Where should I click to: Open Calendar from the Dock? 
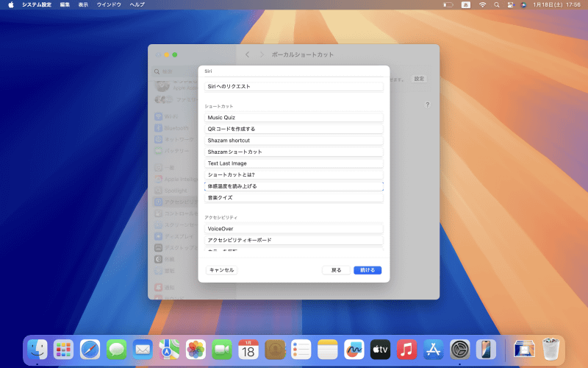[248, 350]
